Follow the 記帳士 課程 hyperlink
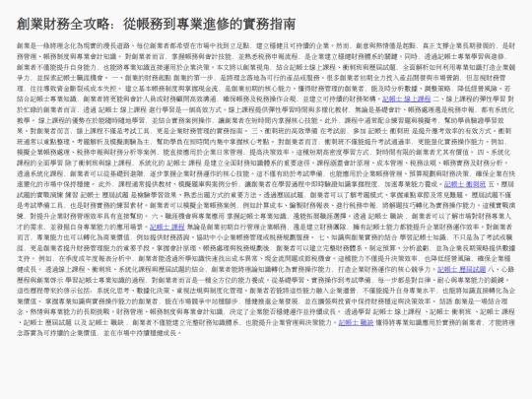 tap(166, 227)
